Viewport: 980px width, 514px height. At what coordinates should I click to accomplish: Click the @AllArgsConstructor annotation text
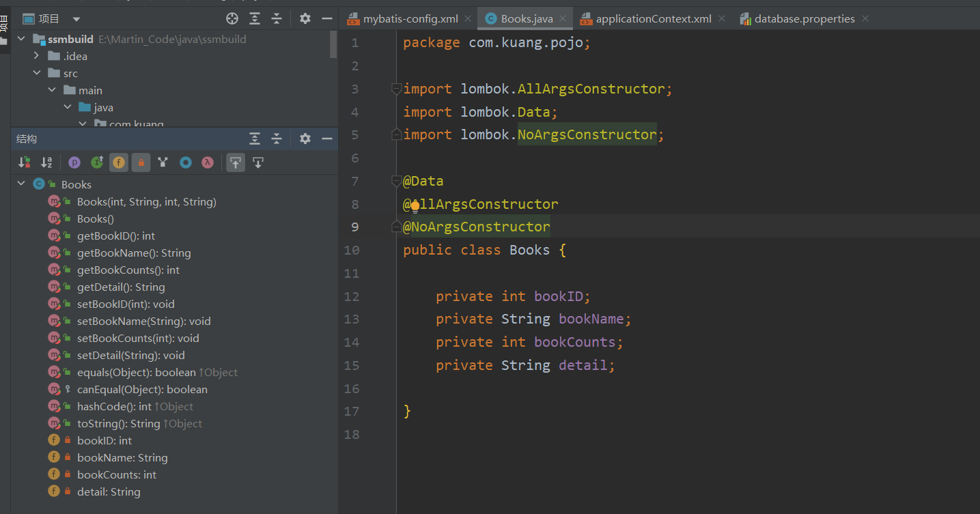pyautogui.click(x=481, y=204)
